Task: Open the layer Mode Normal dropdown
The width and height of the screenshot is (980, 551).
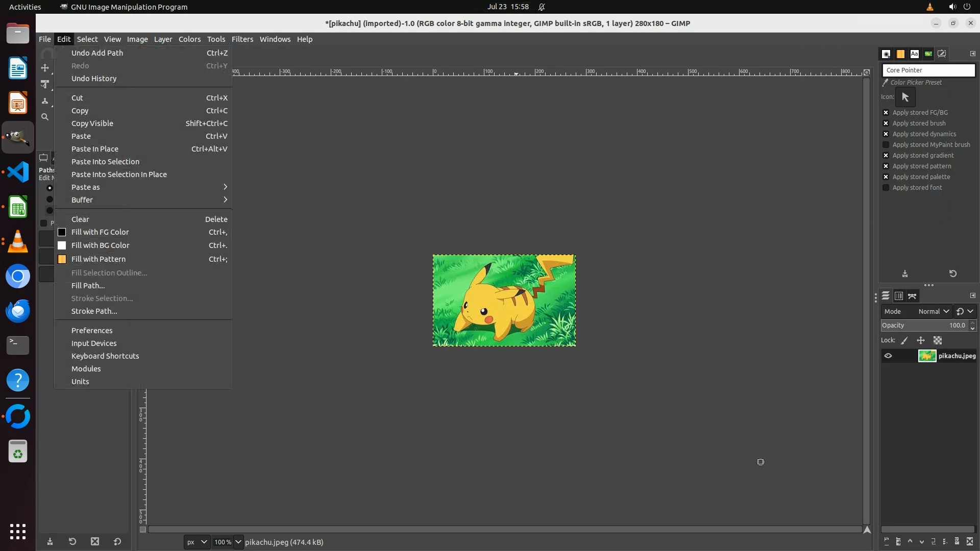Action: tap(933, 311)
